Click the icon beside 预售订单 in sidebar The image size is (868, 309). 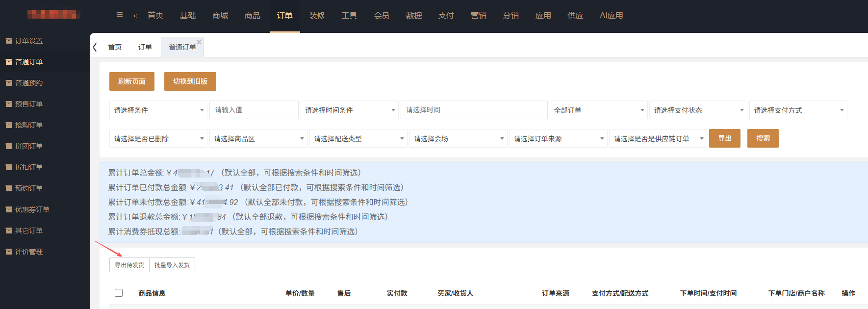pos(9,104)
